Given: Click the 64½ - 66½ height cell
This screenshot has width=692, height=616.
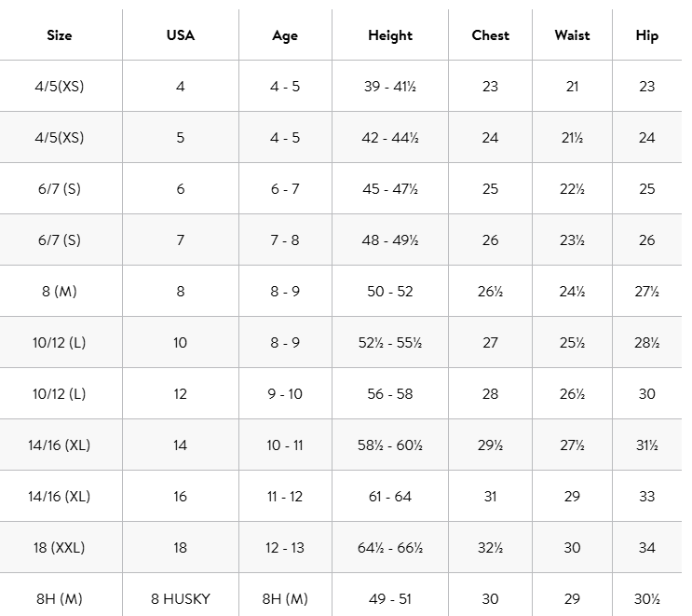Looking at the screenshot, I should point(389,548).
